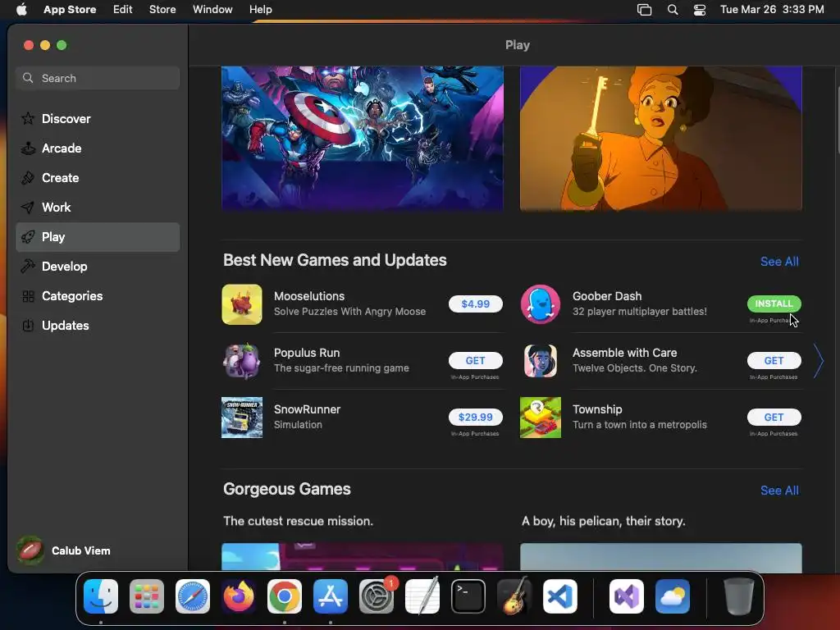This screenshot has height=630, width=840.
Task: Open Control Center in the menu bar
Action: click(x=699, y=10)
